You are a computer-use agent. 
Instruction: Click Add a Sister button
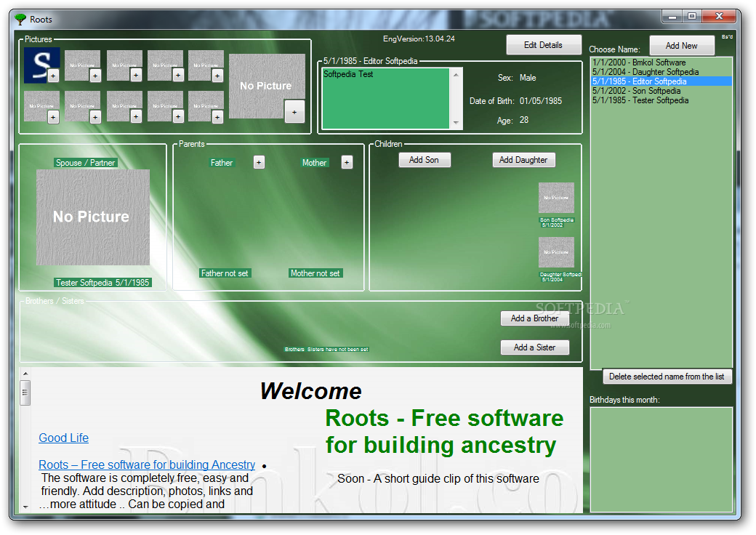point(535,347)
